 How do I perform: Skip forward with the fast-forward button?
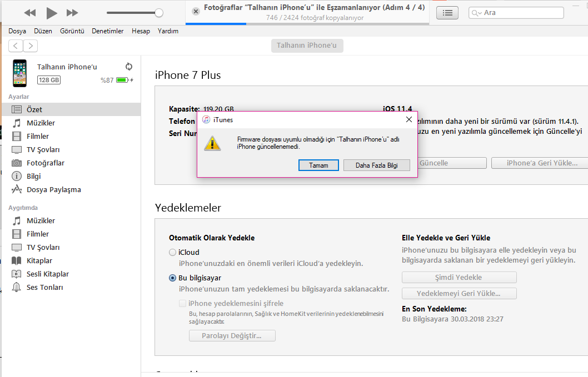(72, 13)
